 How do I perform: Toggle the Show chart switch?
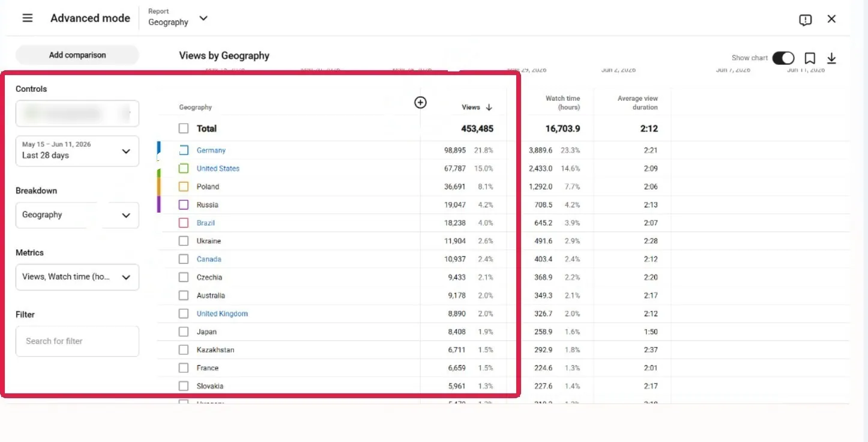[x=783, y=58]
